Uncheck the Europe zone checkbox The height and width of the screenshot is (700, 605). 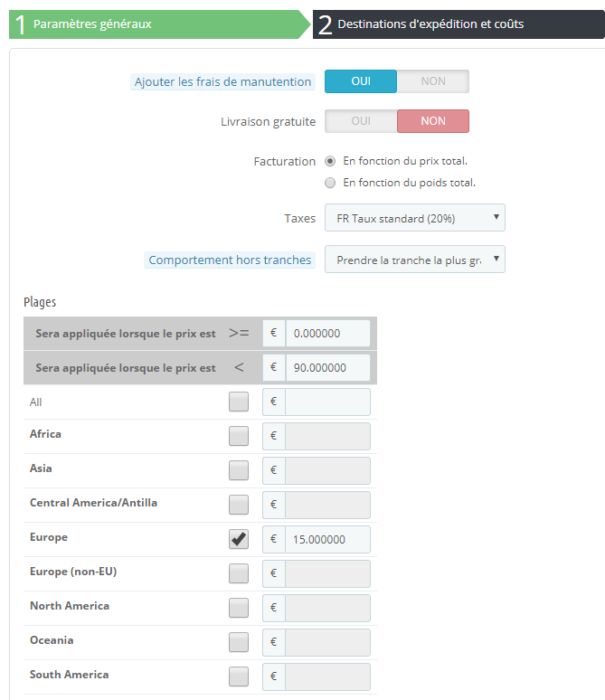coord(239,539)
